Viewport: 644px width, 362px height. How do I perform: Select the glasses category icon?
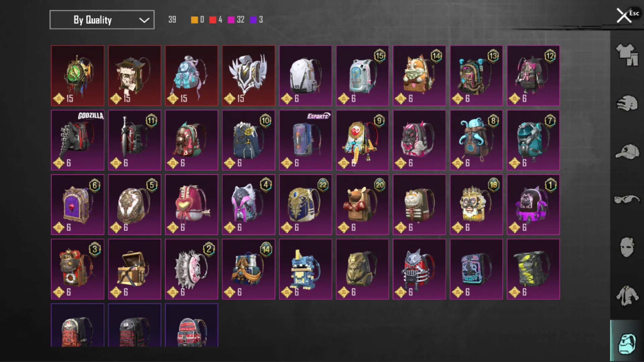[627, 199]
